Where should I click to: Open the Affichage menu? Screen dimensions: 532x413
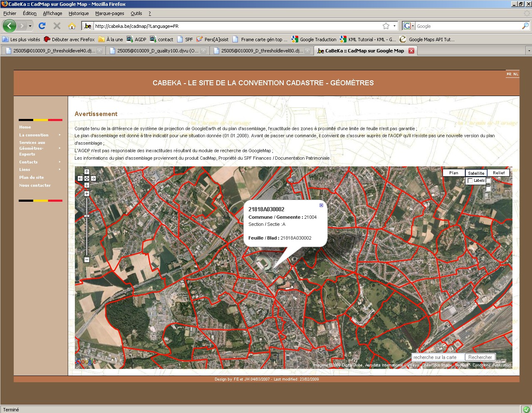coord(52,13)
